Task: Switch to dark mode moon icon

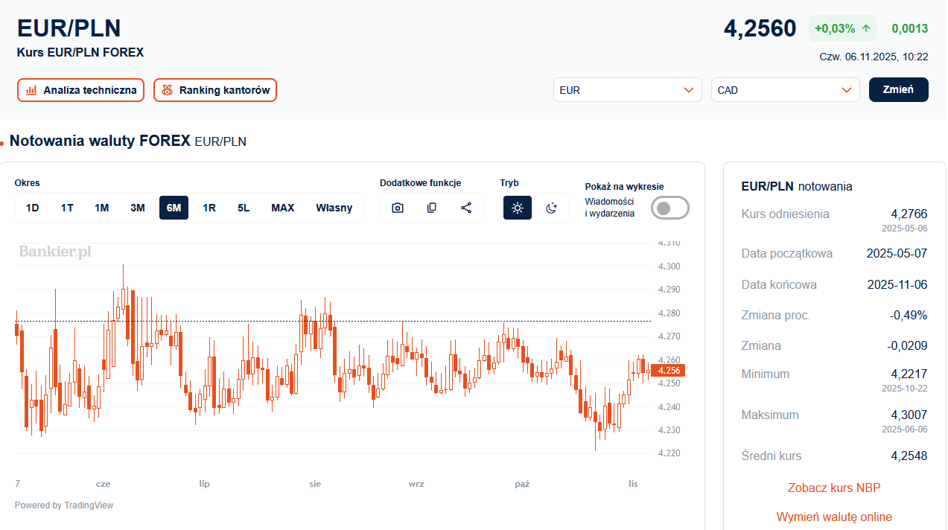Action: [x=551, y=208]
